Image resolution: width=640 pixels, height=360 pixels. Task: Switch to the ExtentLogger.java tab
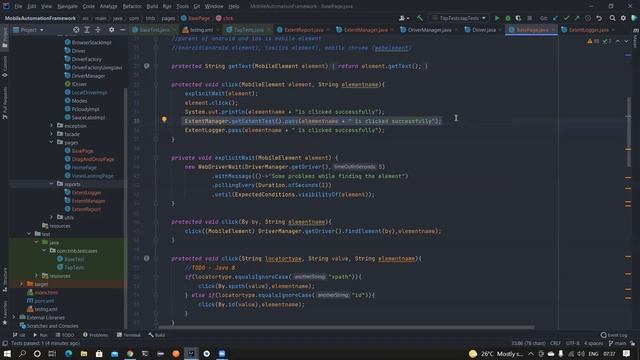coord(589,30)
